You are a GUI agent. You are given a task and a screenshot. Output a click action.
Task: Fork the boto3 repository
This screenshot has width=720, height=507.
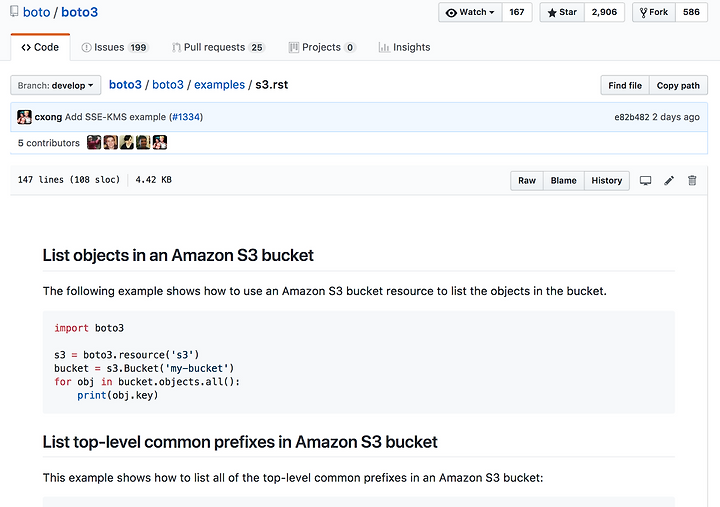(x=654, y=12)
